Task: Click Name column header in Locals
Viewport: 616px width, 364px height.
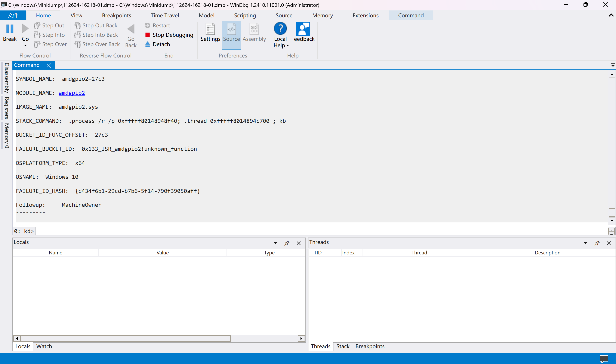Action: pyautogui.click(x=55, y=253)
